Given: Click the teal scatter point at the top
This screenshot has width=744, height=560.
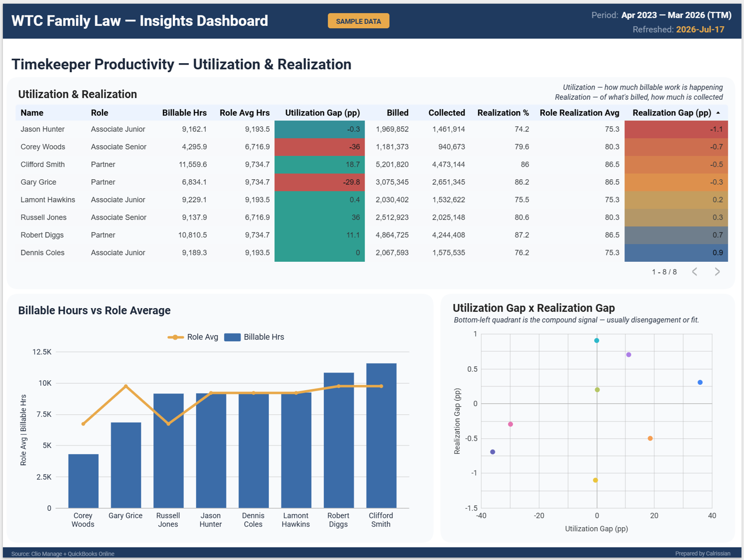Looking at the screenshot, I should pyautogui.click(x=597, y=340).
